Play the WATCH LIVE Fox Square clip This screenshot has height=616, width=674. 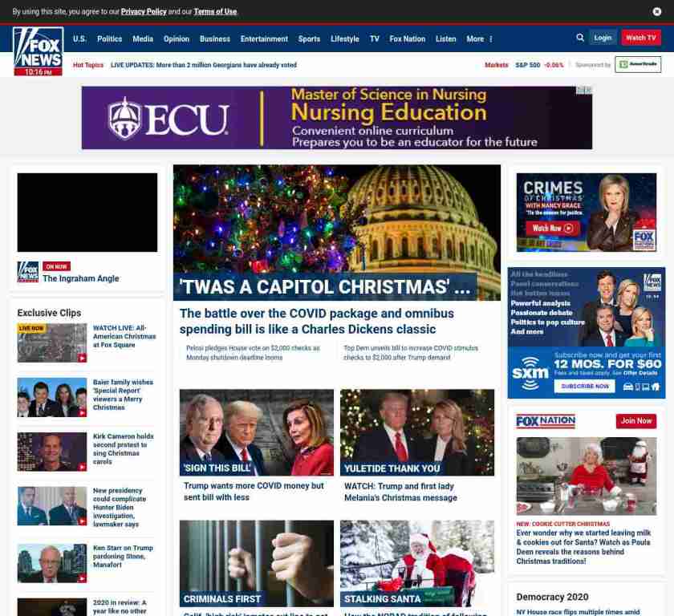[x=52, y=342]
